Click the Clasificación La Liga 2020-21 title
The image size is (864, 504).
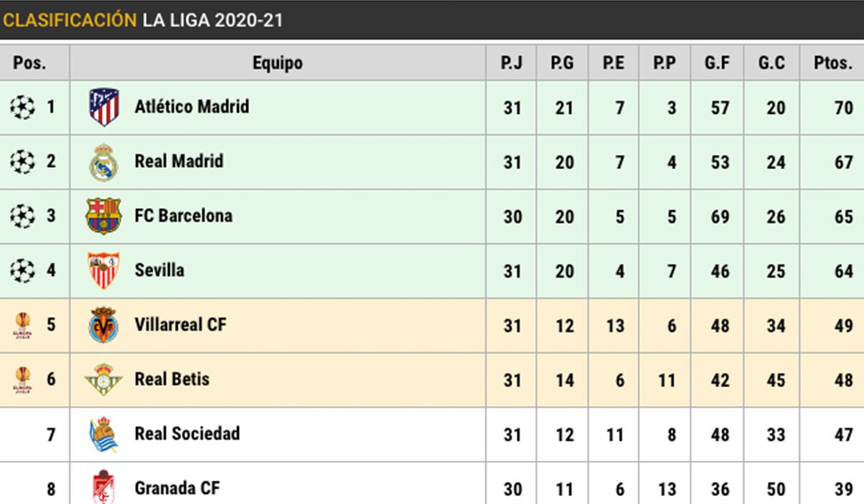coord(143,19)
